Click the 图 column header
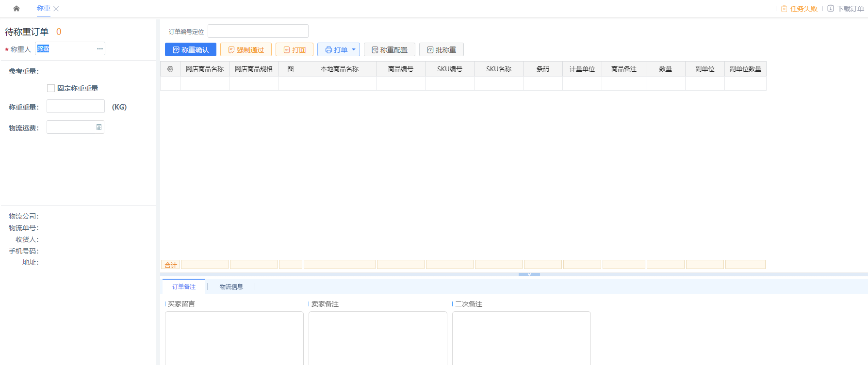This screenshot has height=365, width=868. [x=291, y=69]
